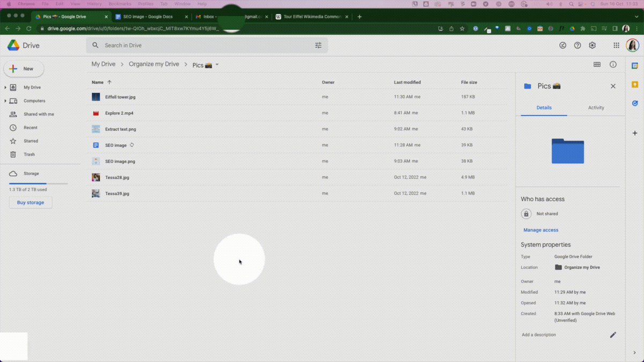This screenshot has width=644, height=362.
Task: Toggle the view details info icon
Action: click(613, 64)
